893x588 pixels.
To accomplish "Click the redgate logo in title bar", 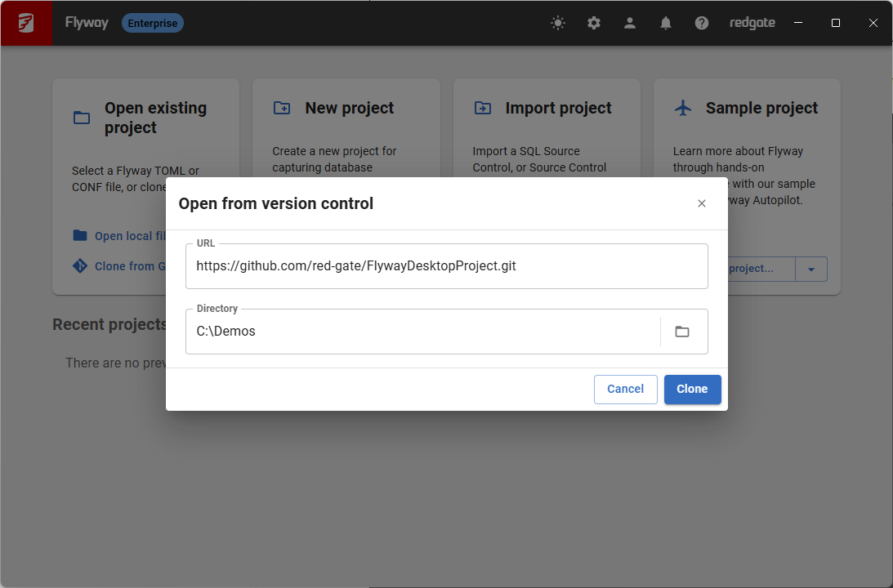I will coord(752,23).
